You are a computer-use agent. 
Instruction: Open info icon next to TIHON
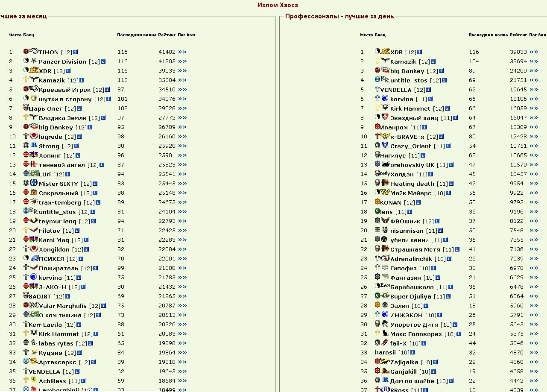pyautogui.click(x=76, y=52)
